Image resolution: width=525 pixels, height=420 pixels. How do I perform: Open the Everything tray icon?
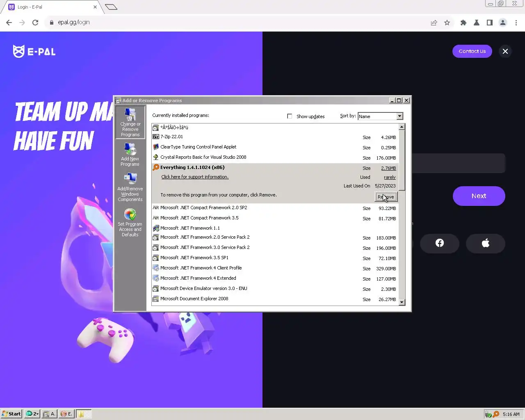click(x=496, y=414)
